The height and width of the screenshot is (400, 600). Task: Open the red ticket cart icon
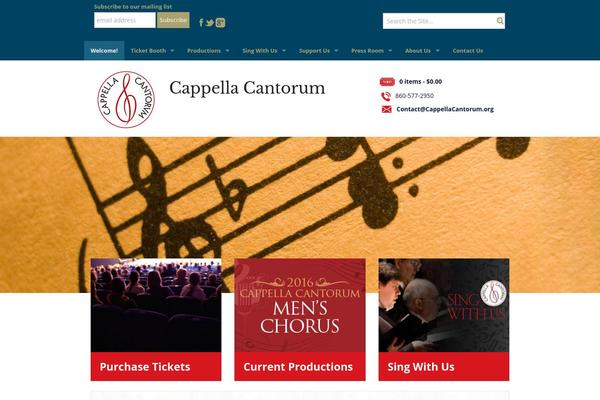[x=387, y=82]
